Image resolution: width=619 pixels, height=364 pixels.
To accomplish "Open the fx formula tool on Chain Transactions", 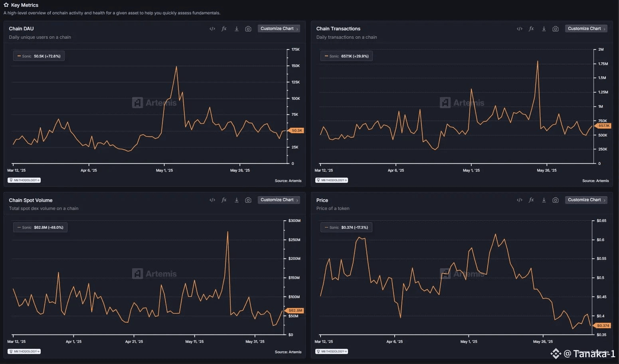I will pyautogui.click(x=532, y=29).
